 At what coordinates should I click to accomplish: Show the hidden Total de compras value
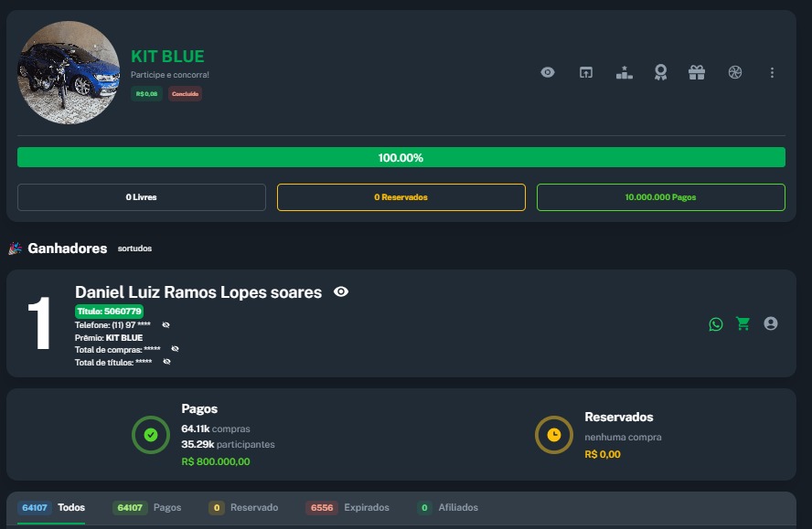pos(175,349)
